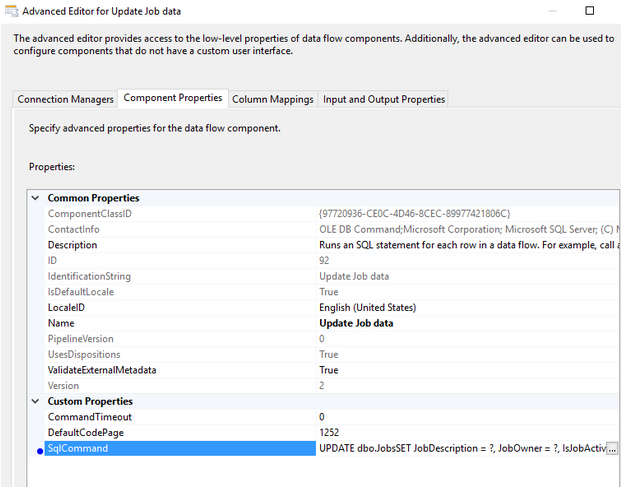Select the DefaultCodePage property
This screenshot has height=489, width=625.
86,432
